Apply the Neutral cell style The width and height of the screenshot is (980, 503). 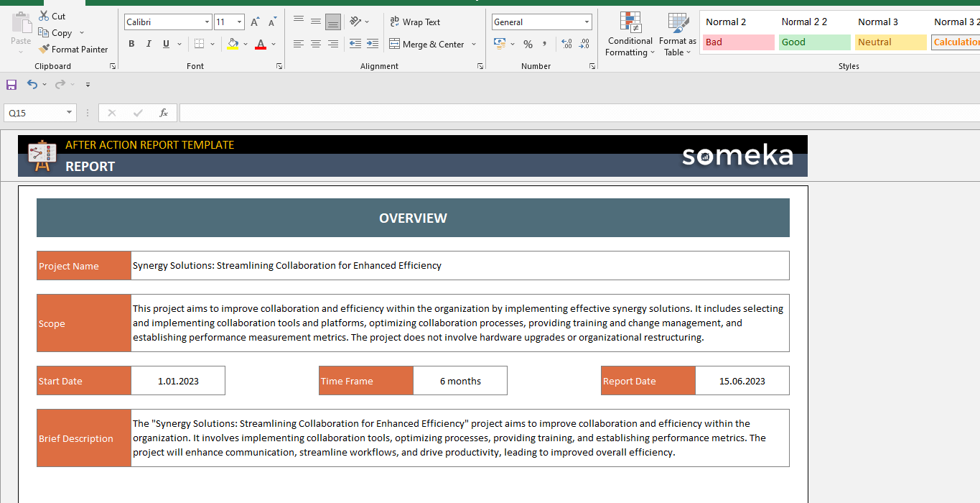[x=891, y=42]
